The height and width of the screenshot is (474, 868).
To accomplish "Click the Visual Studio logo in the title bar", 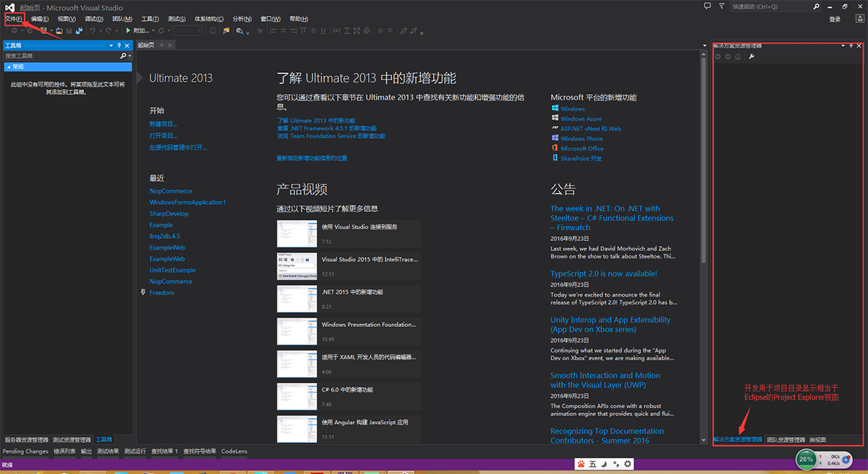I will pos(9,7).
